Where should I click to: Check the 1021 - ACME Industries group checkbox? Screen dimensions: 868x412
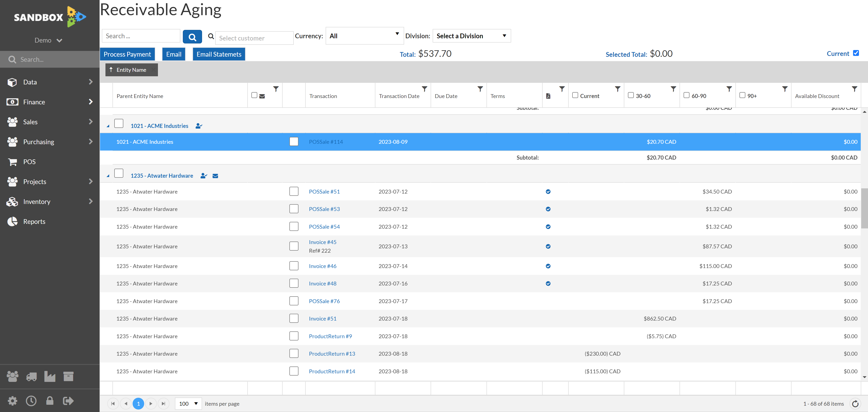pyautogui.click(x=119, y=123)
